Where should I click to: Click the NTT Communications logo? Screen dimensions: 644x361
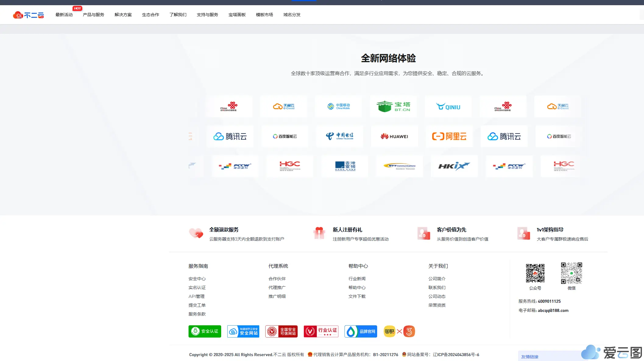pos(400,166)
